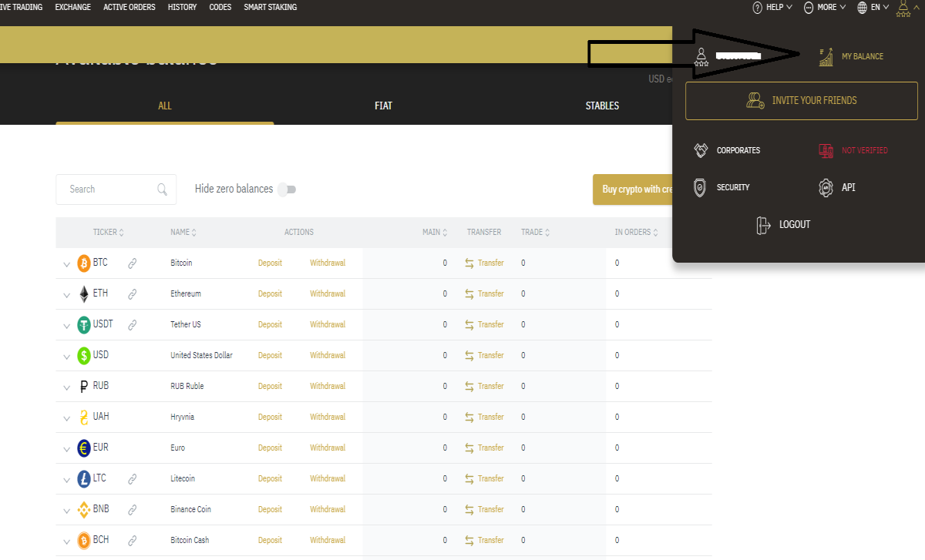Screen dimensions: 925x560
Task: Click the Logout door icon
Action: 763,225
